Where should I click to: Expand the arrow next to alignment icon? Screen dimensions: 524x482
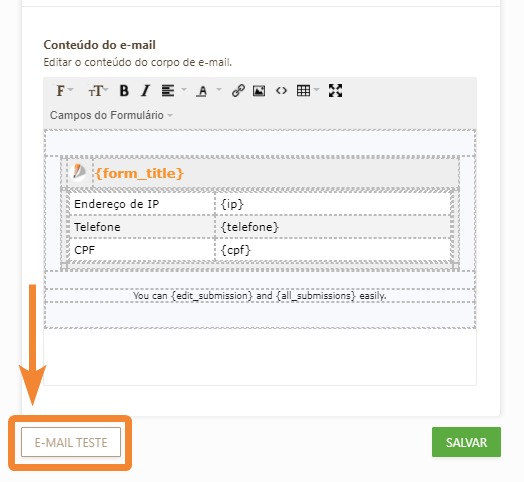(184, 89)
